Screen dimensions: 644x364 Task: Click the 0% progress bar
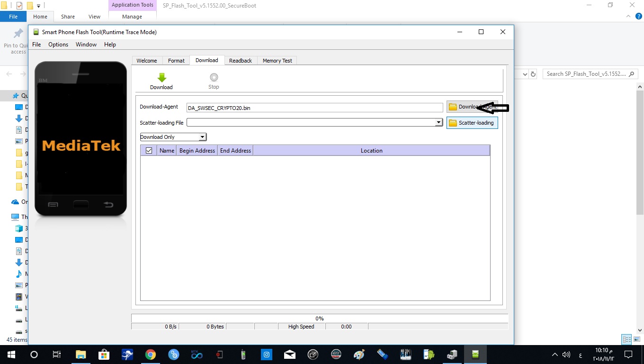point(320,318)
